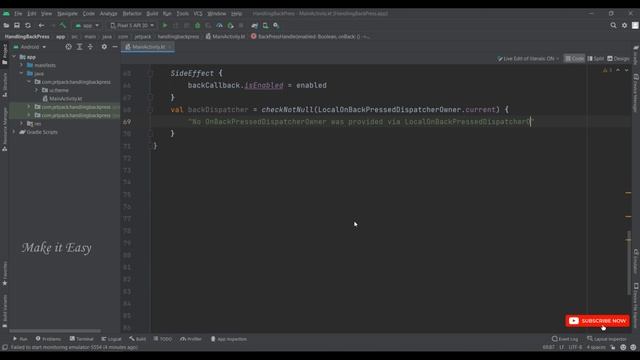Image resolution: width=640 pixels, height=360 pixels.
Task: Click the Search Everywhere magnifier icon
Action: pyautogui.click(x=613, y=25)
